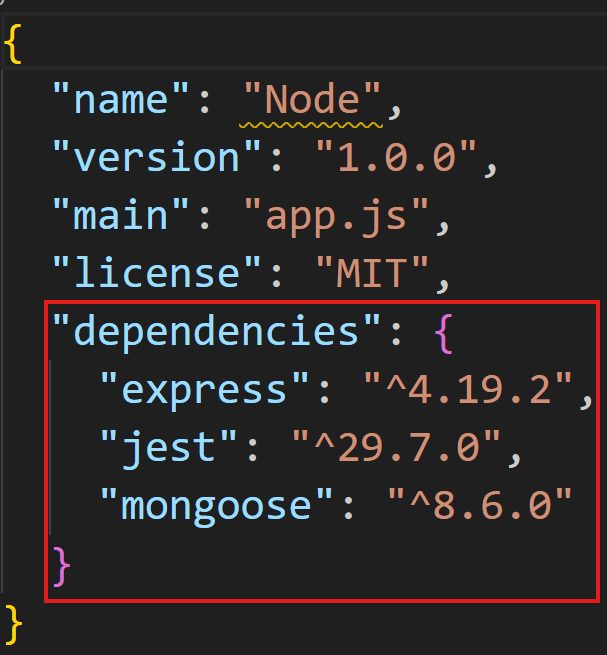Click the "jest" dependency key
This screenshot has height=655, width=607.
pos(168,449)
